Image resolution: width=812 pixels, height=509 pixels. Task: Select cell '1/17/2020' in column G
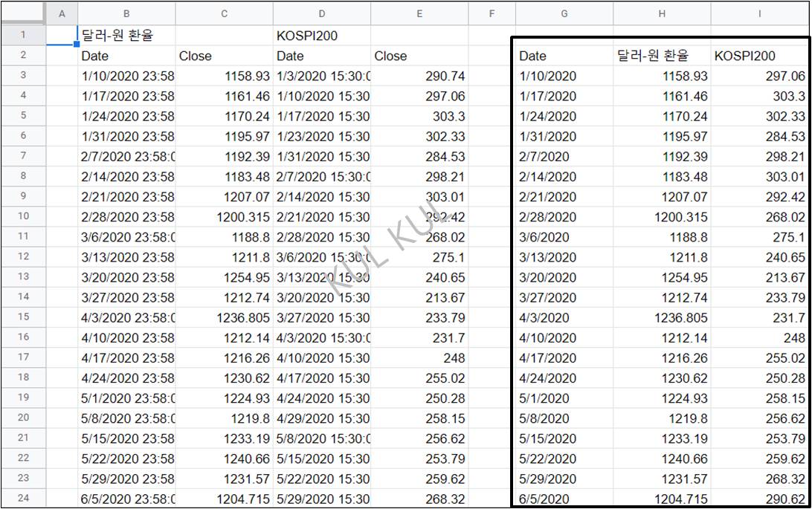pyautogui.click(x=564, y=96)
